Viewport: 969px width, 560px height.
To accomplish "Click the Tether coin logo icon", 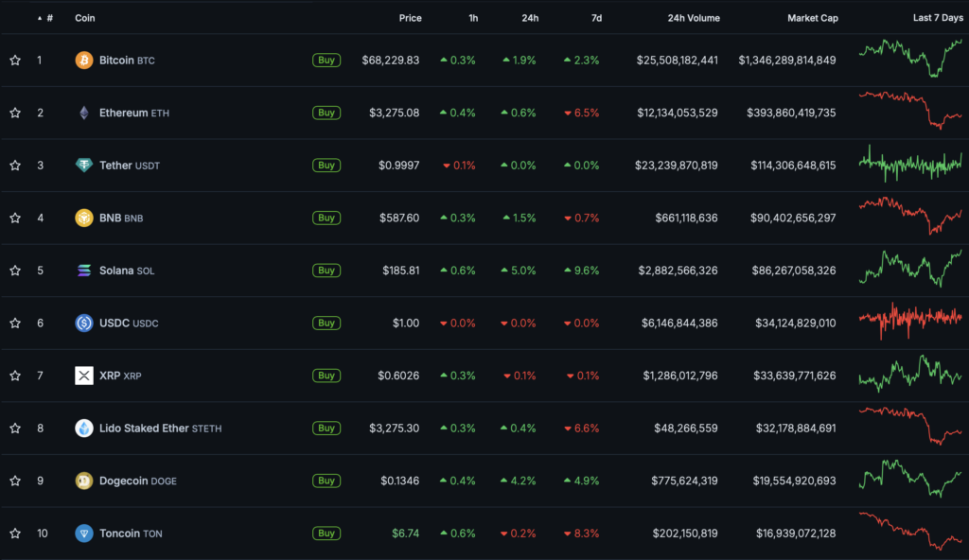I will tap(84, 166).
